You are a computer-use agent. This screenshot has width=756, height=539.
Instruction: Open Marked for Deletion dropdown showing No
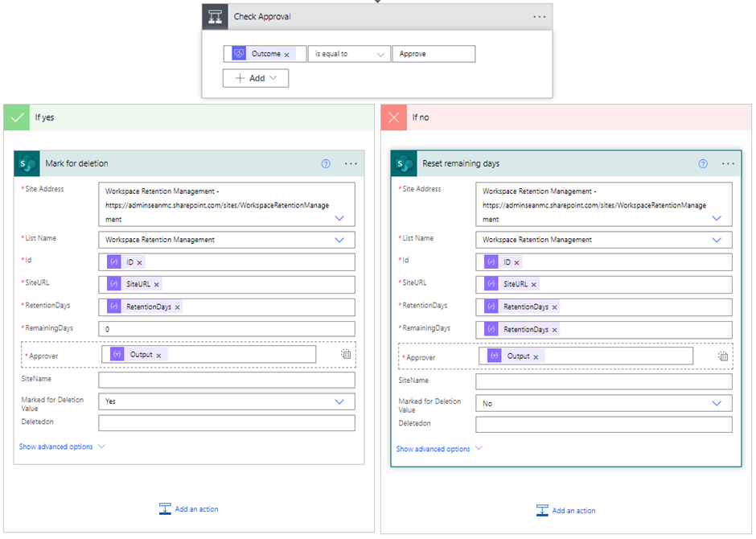[604, 404]
